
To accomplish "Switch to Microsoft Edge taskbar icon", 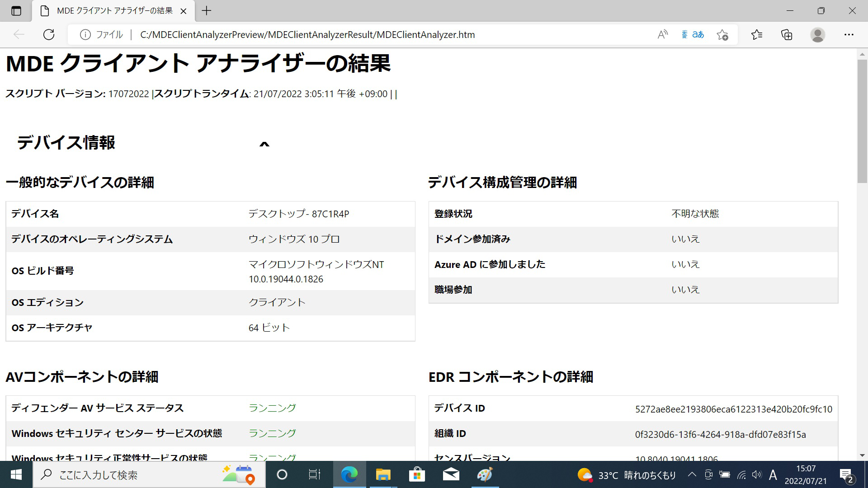I will (349, 474).
